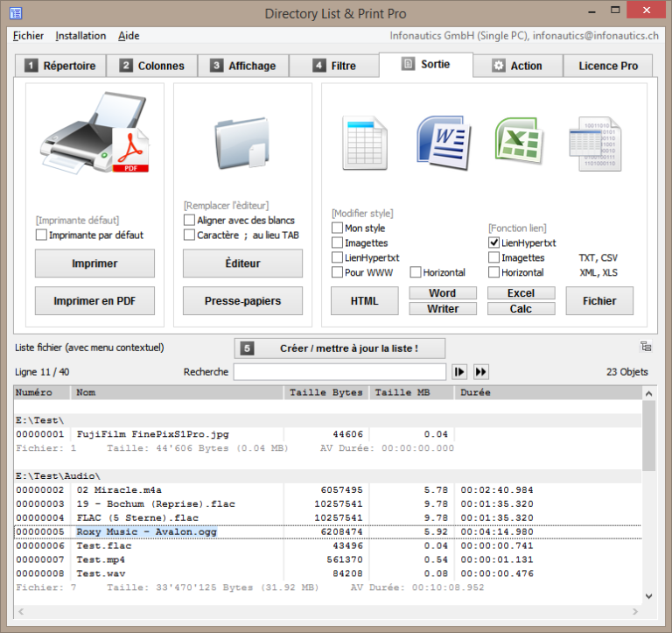Click the find next search arrow

pos(460,372)
